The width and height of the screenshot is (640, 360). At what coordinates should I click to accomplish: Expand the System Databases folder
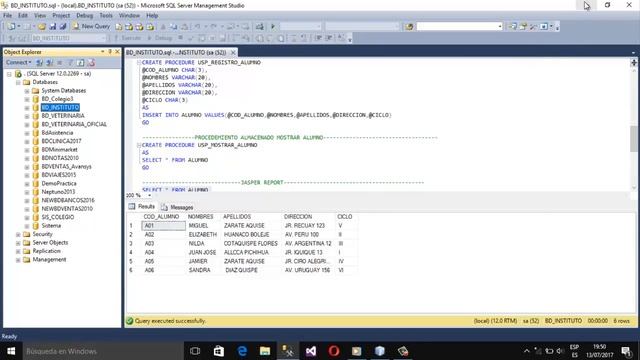tap(27, 91)
